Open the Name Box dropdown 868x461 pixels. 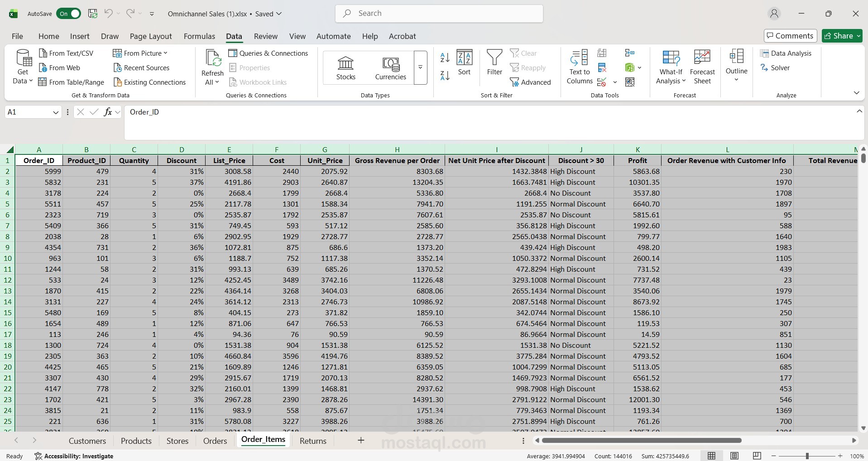pyautogui.click(x=56, y=112)
